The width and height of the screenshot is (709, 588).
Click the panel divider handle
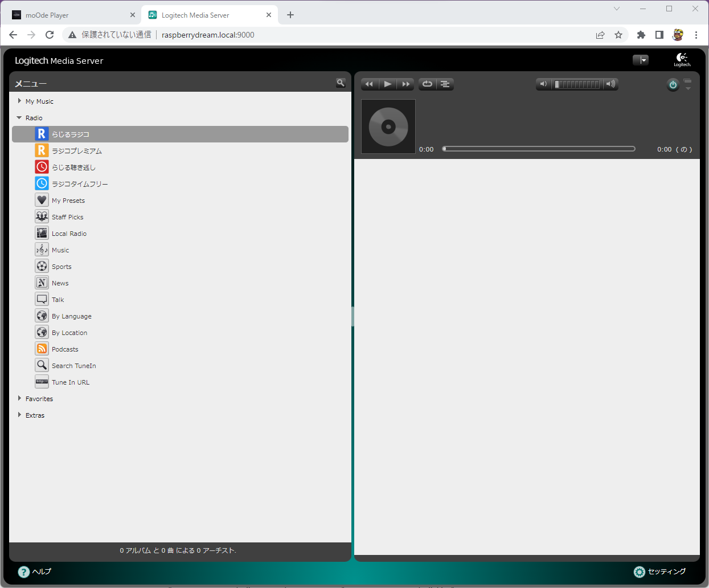click(x=353, y=316)
